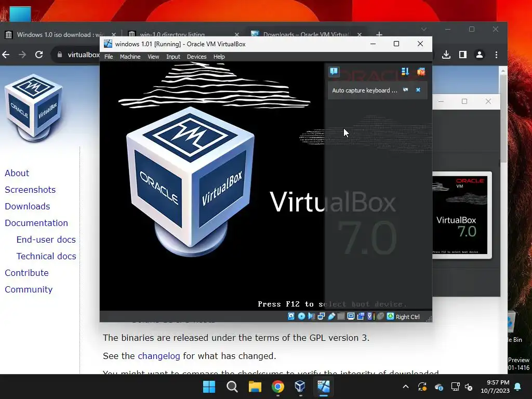Open the Help menu in VirtualBox
The image size is (532, 399).
[x=219, y=57]
